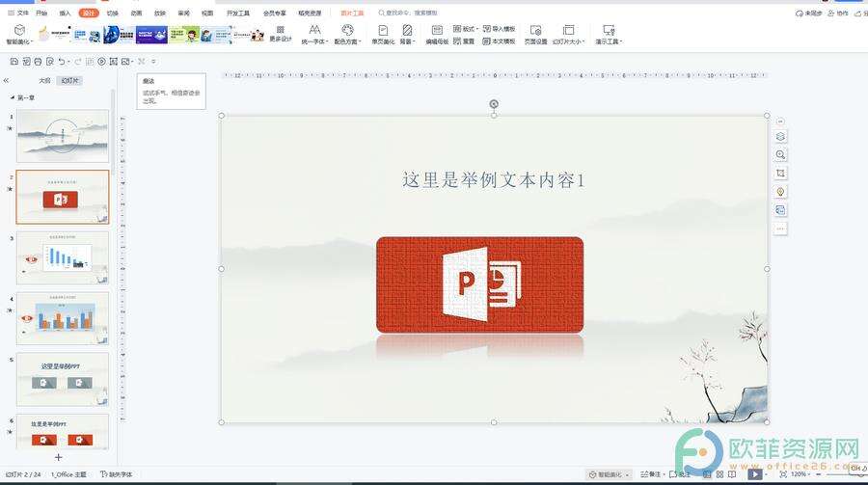Click the Print icon in quick access toolbar
Image resolution: width=868 pixels, height=485 pixels.
click(38, 62)
